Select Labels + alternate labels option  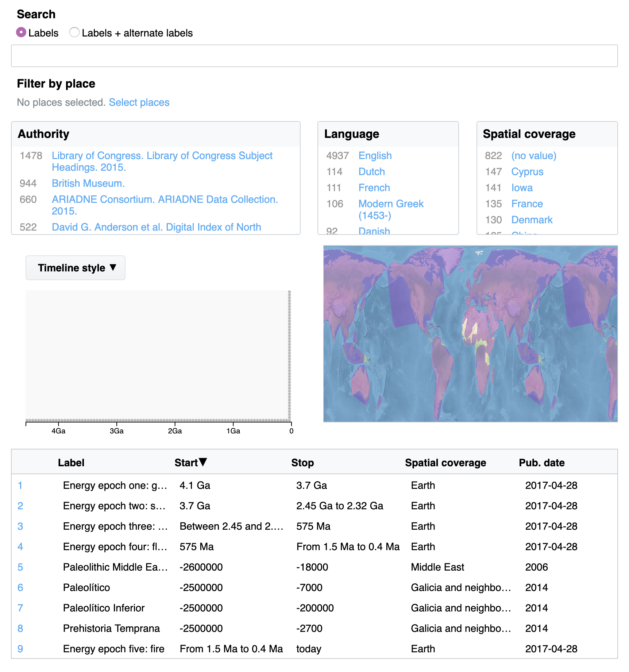[x=74, y=32]
